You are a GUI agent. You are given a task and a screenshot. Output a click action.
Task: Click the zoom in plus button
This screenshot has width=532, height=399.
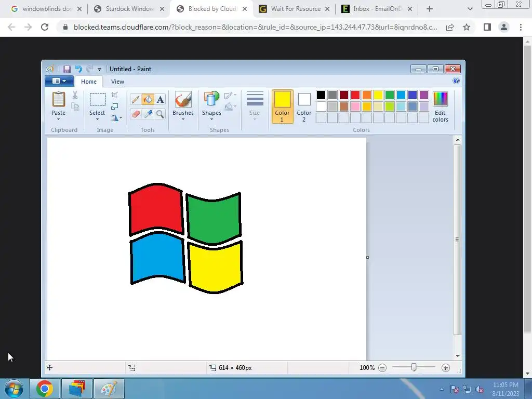pos(446,368)
